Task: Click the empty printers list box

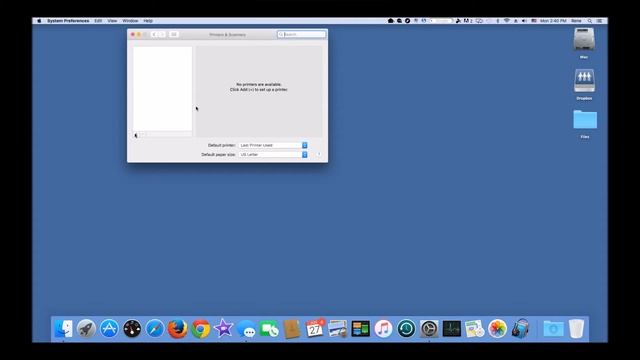Action: click(x=162, y=89)
